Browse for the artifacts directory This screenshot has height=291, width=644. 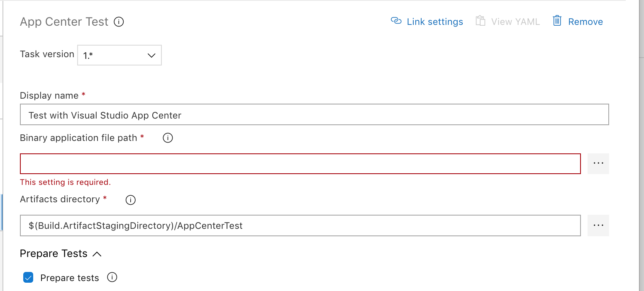(x=598, y=226)
